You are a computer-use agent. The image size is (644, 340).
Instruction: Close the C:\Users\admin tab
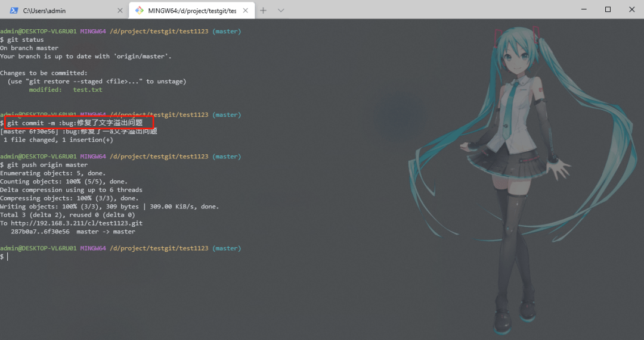(120, 11)
